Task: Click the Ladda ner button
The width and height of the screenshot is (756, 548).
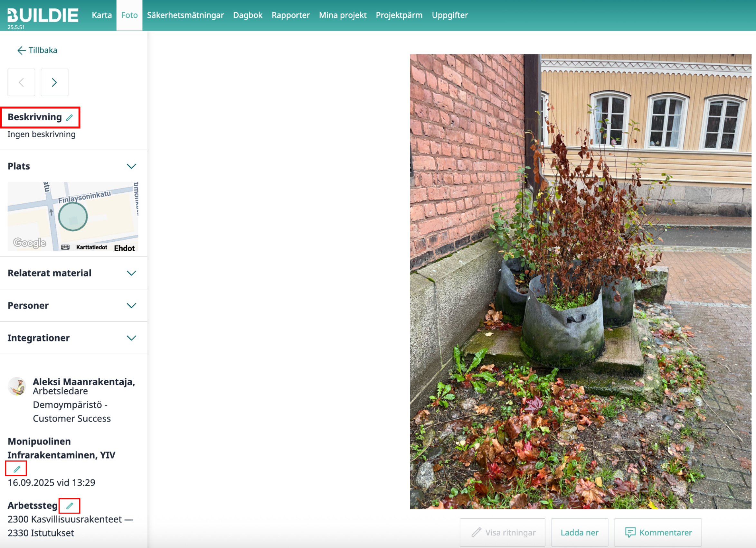Action: click(x=579, y=532)
